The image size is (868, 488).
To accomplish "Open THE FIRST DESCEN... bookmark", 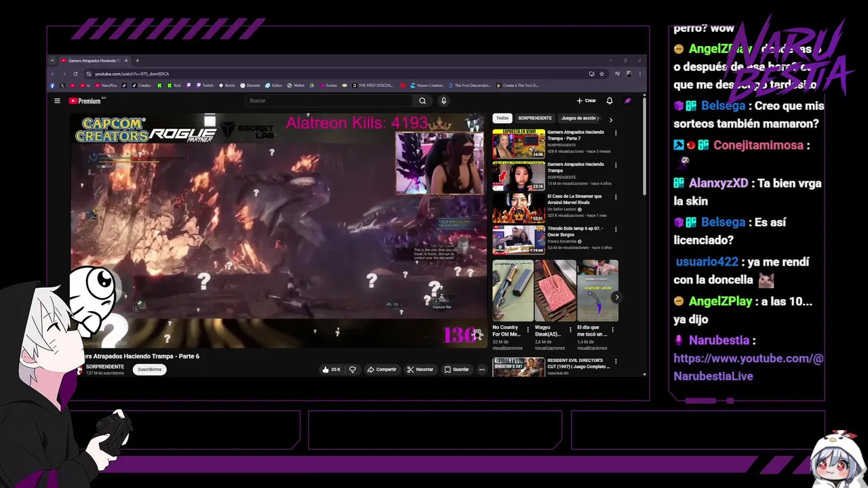I will [372, 85].
